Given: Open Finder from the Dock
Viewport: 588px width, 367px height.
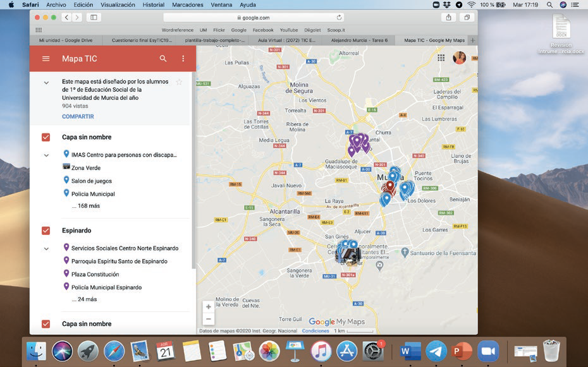Looking at the screenshot, I should 37,352.
